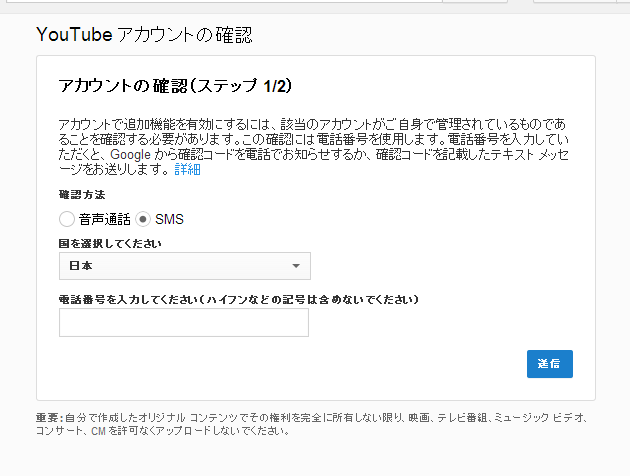Image resolution: width=630 pixels, height=476 pixels.
Task: Click the 確認方法 label
Action: (82, 195)
